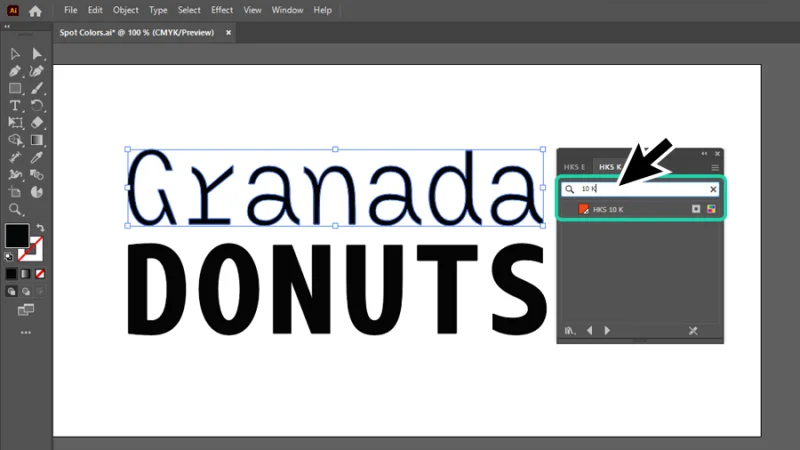Click the no-swatch icon in HKS panel
The image size is (800, 450).
coord(693,331)
